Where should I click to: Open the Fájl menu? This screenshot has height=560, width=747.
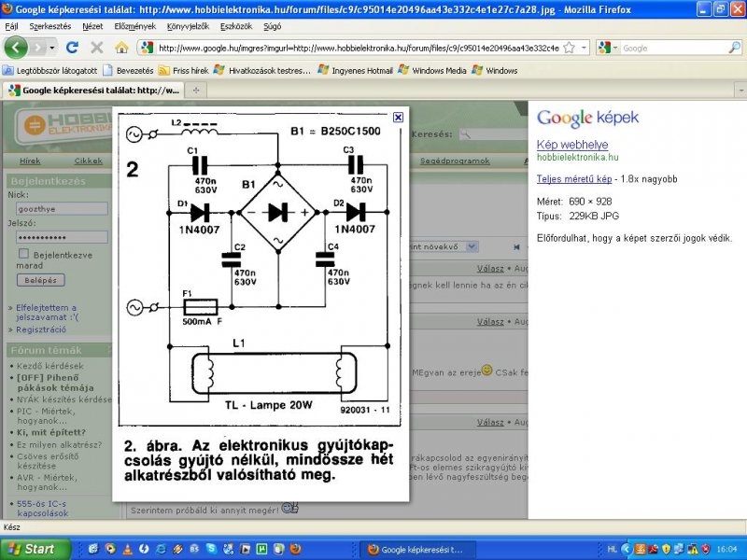(11, 26)
